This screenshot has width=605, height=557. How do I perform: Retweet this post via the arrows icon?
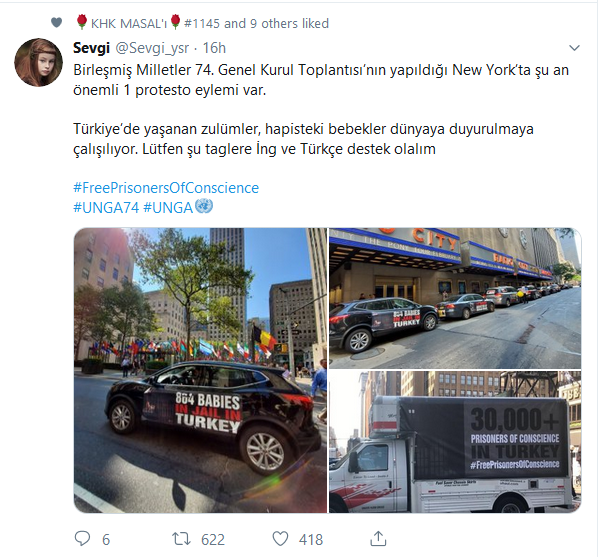click(181, 538)
